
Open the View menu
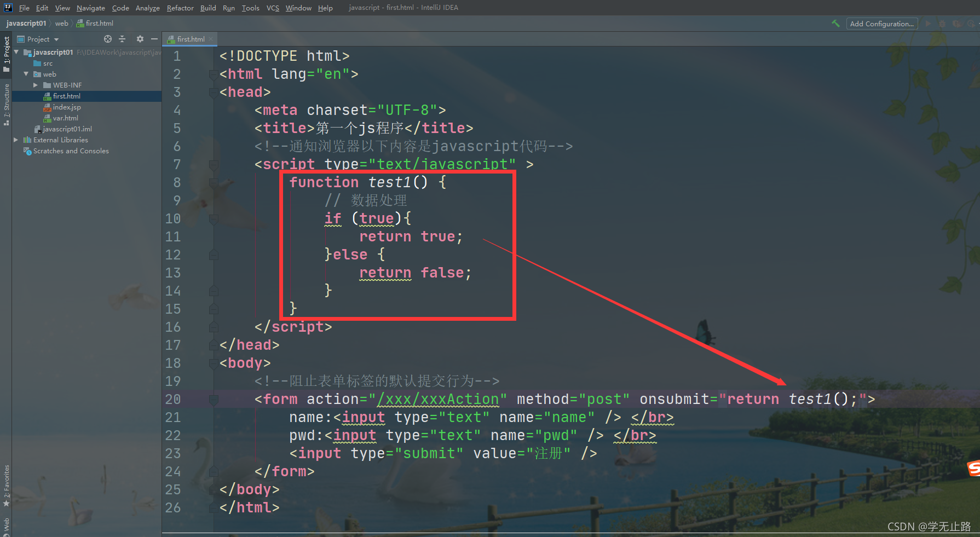tap(62, 8)
